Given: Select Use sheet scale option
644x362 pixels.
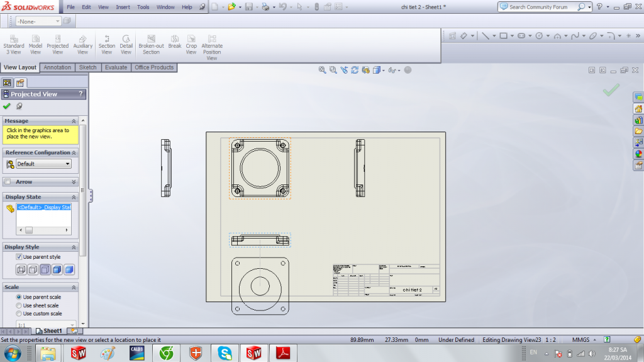Looking at the screenshot, I should pyautogui.click(x=19, y=305).
